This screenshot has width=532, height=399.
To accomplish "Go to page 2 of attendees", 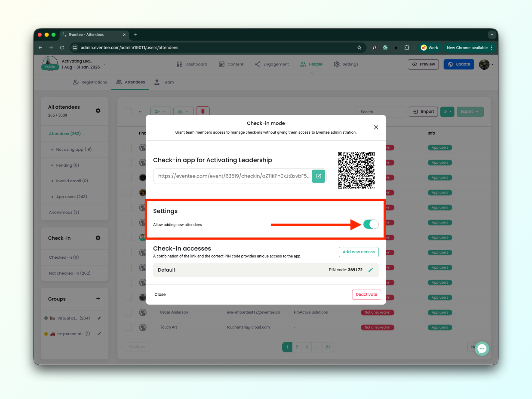I will coord(297,347).
